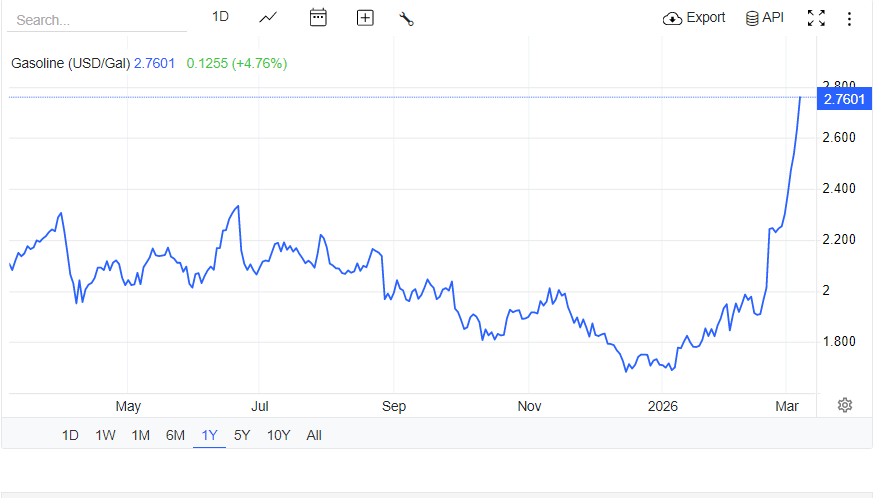Image resolution: width=892 pixels, height=498 pixels.
Task: Open the three-dot more options menu
Action: (849, 18)
